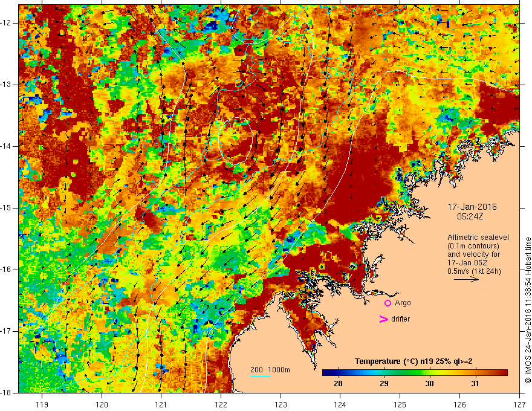Click the drifter magenta arrowhead legend marker

(x=383, y=319)
